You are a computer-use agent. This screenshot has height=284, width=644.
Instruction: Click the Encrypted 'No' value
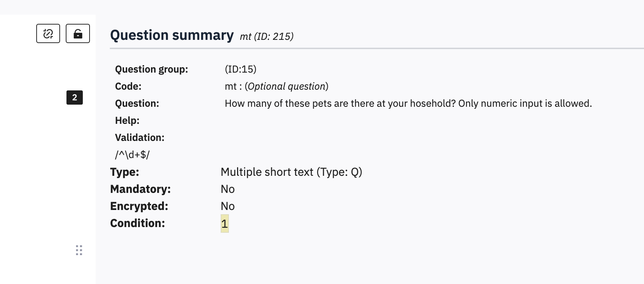(x=227, y=206)
